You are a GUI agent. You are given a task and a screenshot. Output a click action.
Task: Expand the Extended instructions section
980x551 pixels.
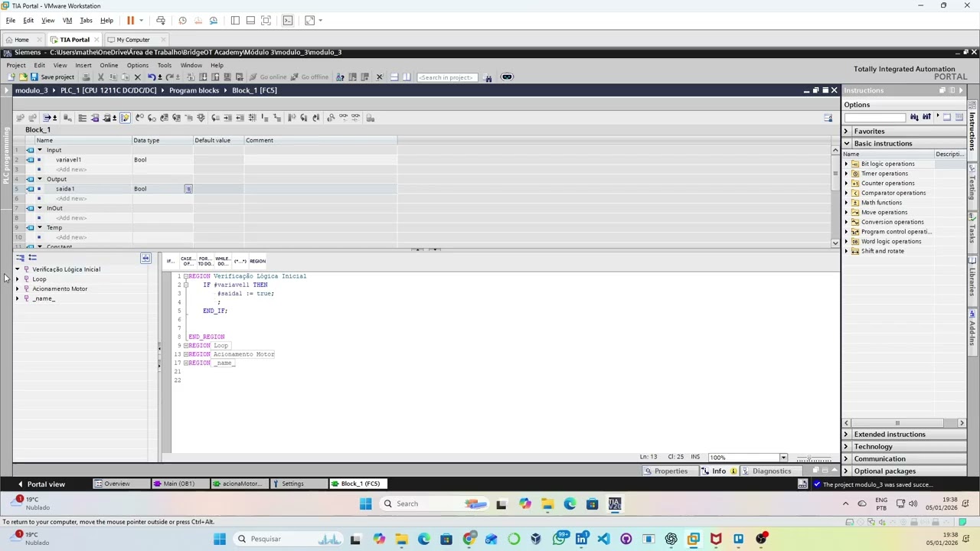(x=847, y=435)
